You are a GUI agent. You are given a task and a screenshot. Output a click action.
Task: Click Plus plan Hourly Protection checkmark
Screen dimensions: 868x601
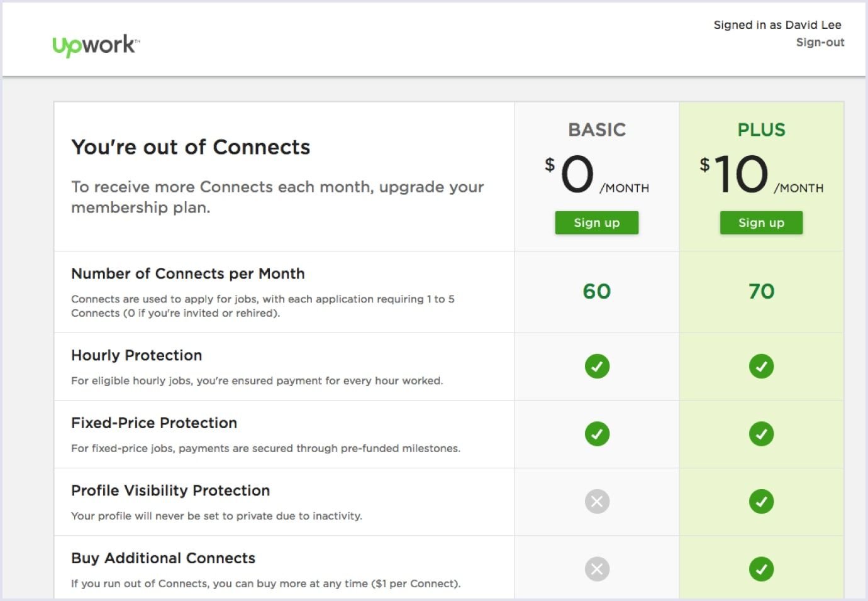tap(761, 366)
